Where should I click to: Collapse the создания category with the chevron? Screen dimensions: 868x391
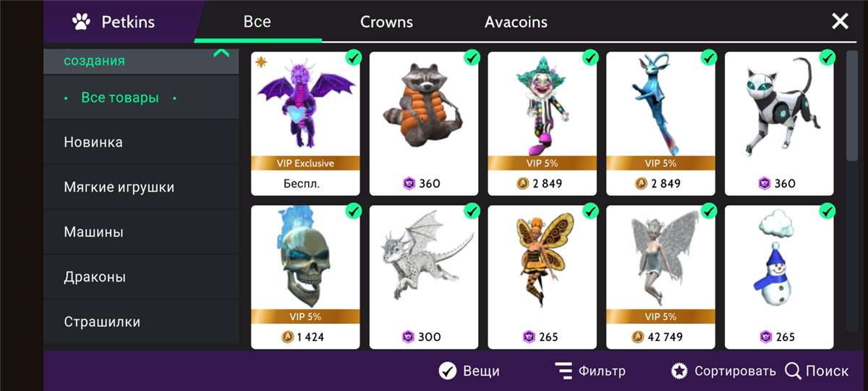tap(221, 53)
